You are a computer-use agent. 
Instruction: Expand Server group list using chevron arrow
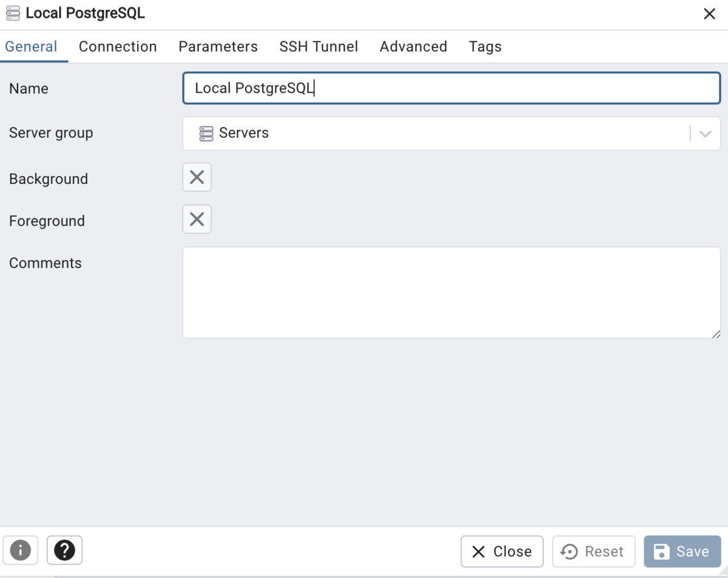(x=705, y=134)
